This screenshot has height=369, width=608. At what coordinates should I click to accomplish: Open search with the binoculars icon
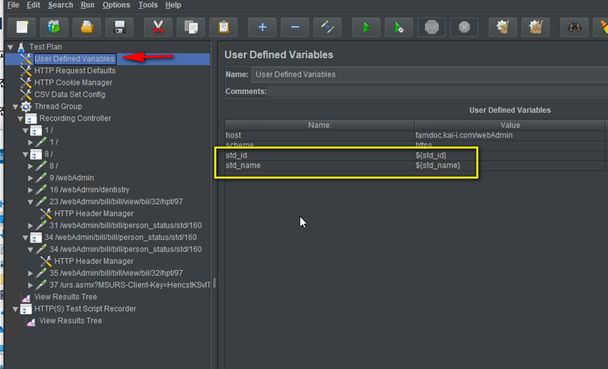pyautogui.click(x=574, y=27)
